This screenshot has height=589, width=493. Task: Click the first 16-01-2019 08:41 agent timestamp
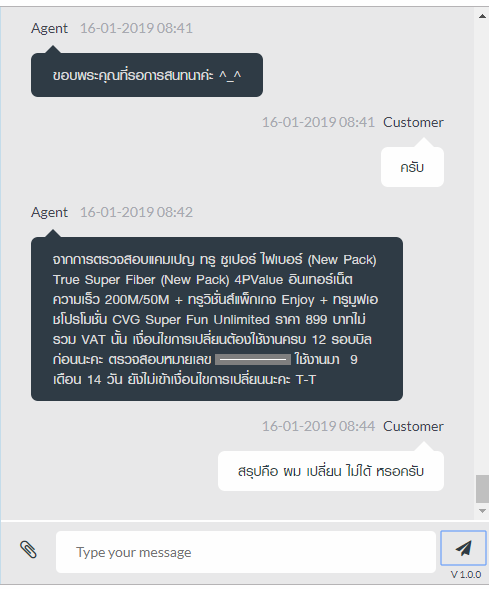coord(136,28)
